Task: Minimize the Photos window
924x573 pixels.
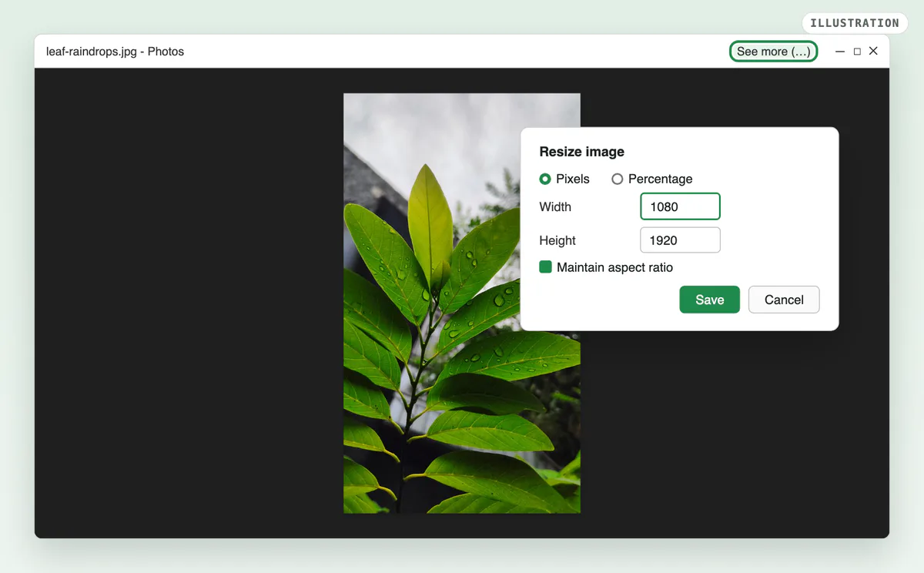Action: click(840, 52)
